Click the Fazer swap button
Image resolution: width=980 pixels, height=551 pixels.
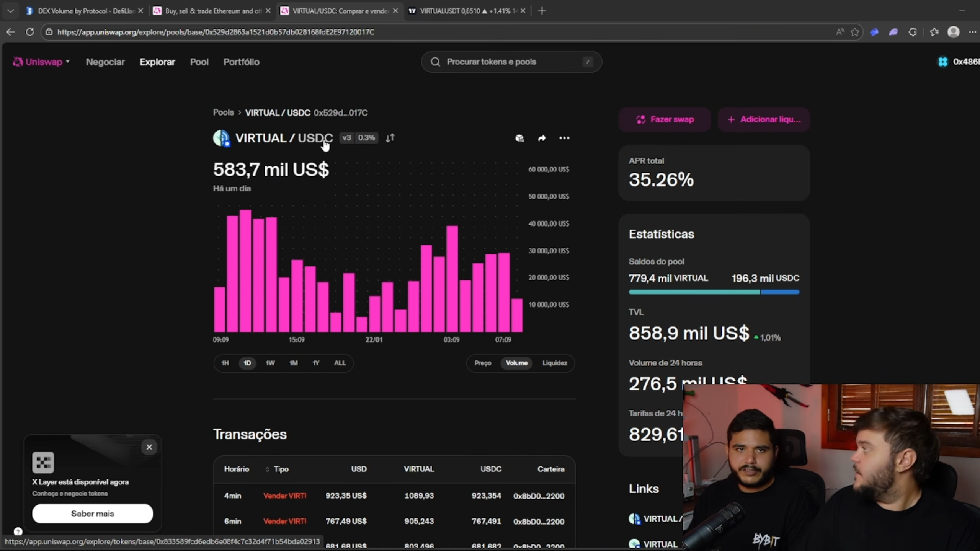(665, 119)
